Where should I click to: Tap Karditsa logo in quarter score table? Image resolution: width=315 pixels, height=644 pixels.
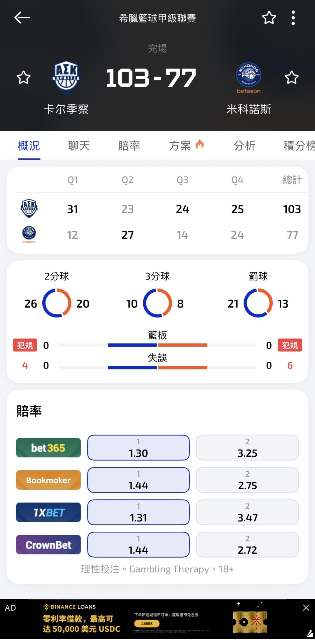pos(29,209)
